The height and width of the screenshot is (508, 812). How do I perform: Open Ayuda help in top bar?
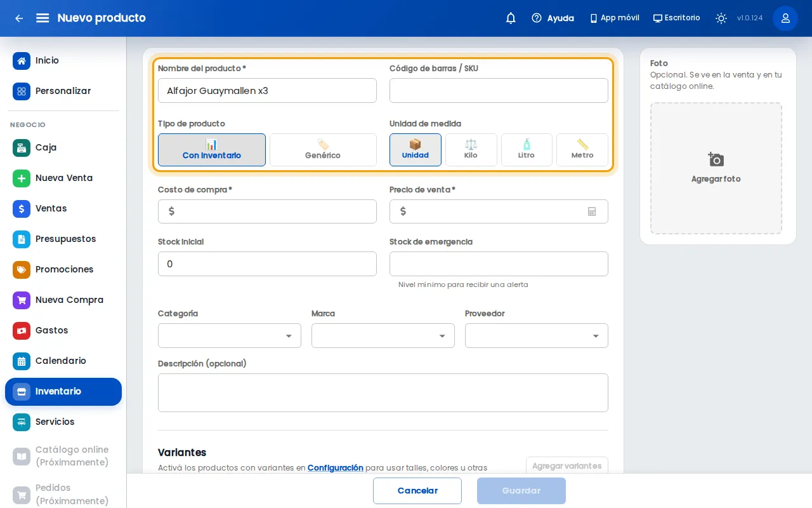[553, 18]
